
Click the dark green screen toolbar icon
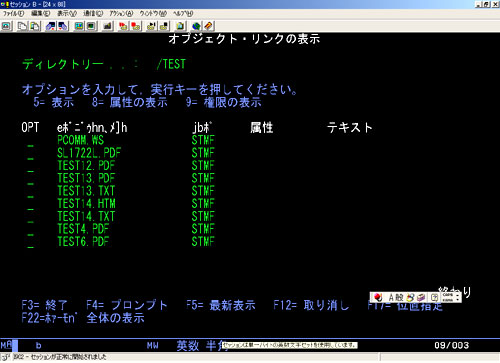click(91, 26)
